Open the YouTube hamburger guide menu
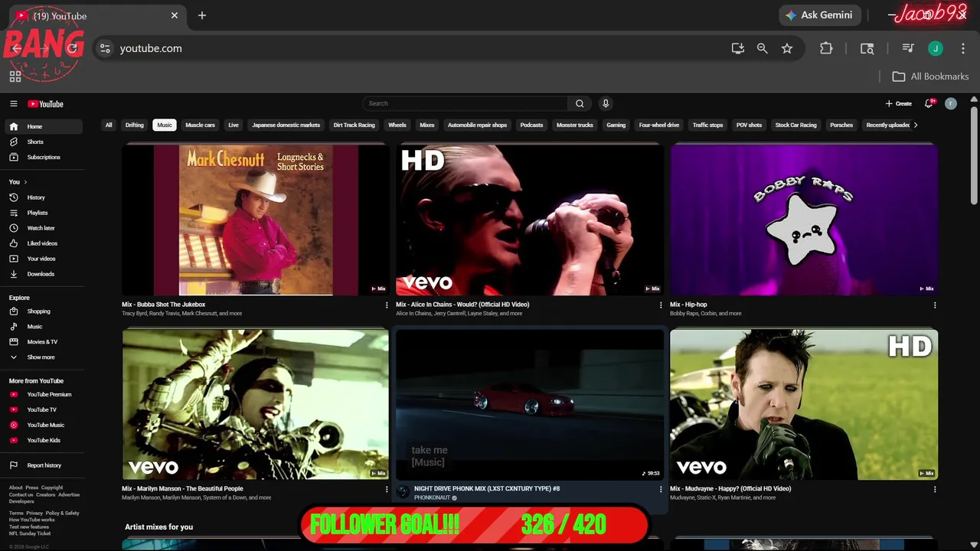The height and width of the screenshot is (551, 980). point(13,104)
